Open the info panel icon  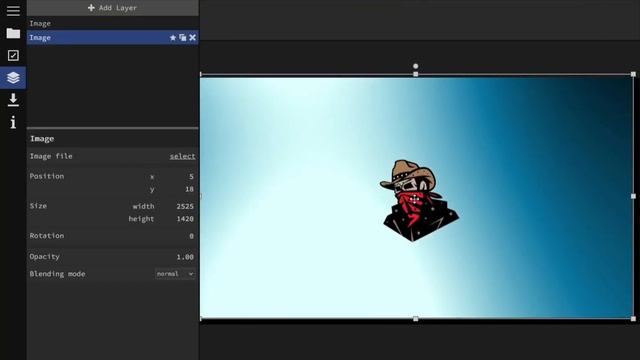[13, 122]
